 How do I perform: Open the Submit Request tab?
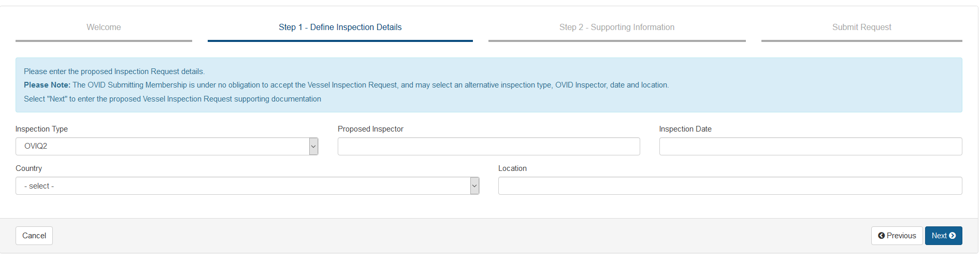point(862,27)
